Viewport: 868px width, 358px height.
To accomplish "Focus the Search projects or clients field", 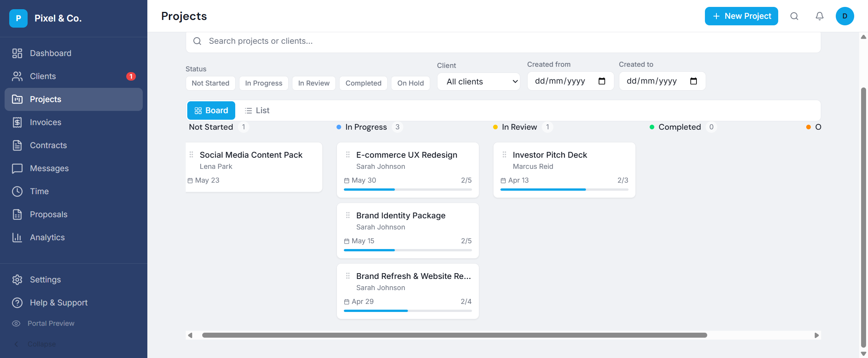I will coord(503,41).
